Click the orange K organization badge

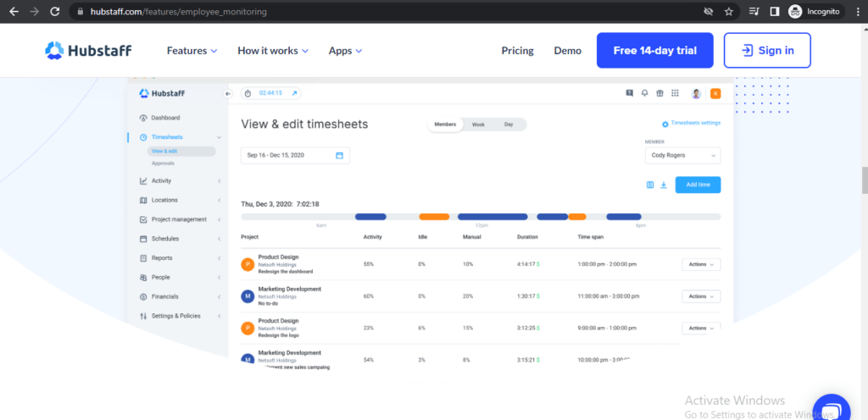pos(715,93)
